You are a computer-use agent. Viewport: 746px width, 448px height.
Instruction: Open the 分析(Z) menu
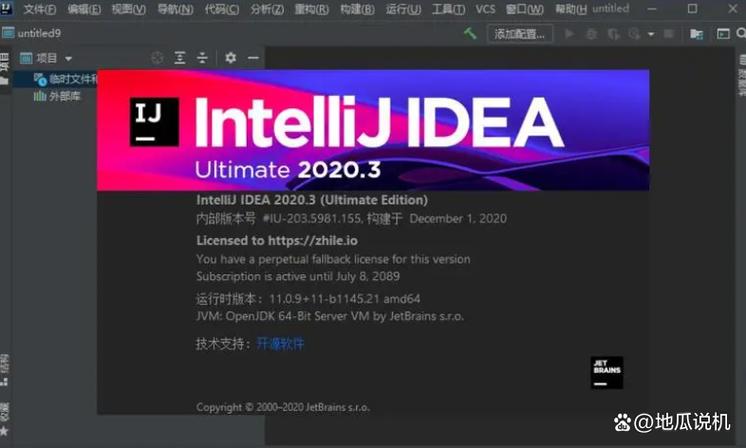point(267,9)
